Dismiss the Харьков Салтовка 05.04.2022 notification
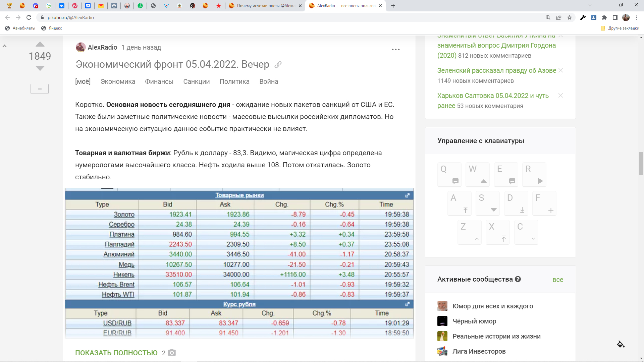The height and width of the screenshot is (362, 644). point(560,96)
